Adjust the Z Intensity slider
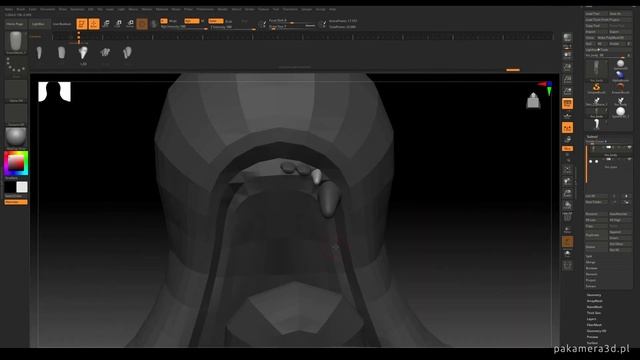Viewport: 640px width, 360px height. [x=233, y=27]
